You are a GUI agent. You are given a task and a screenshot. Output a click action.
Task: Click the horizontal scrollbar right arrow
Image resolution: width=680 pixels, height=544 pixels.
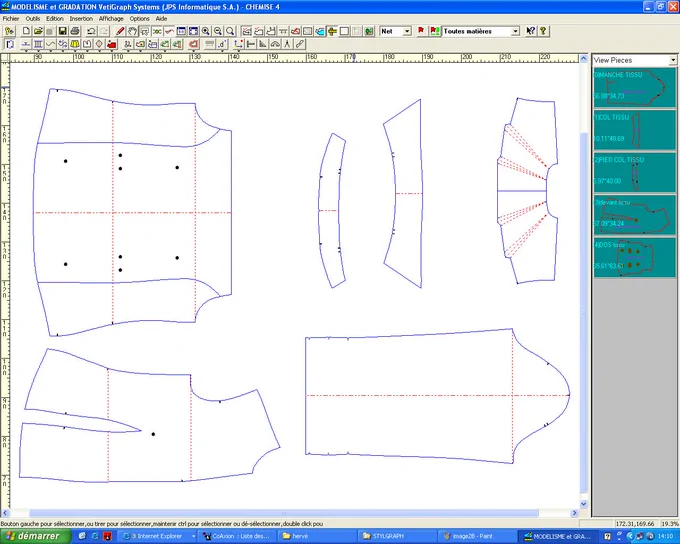[574, 513]
